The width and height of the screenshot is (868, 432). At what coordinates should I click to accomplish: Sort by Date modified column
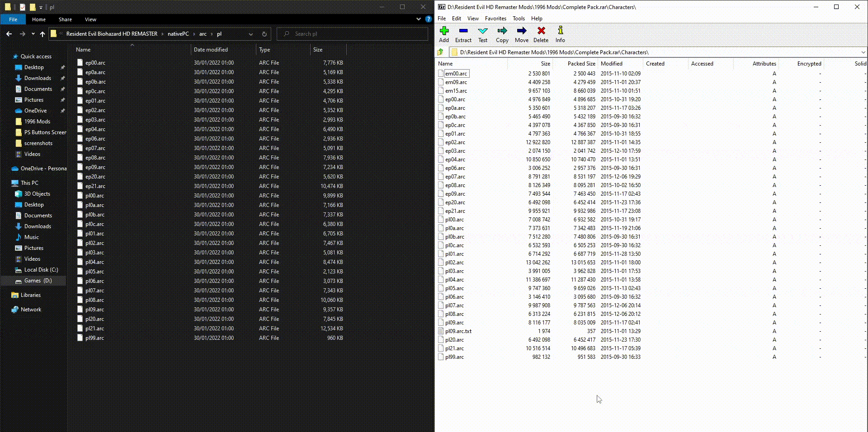[223, 50]
